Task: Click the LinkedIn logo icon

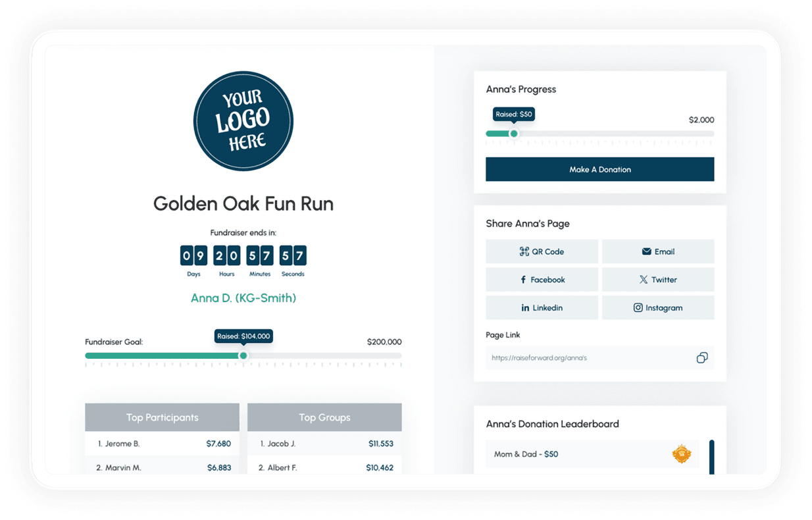Action: [x=525, y=308]
